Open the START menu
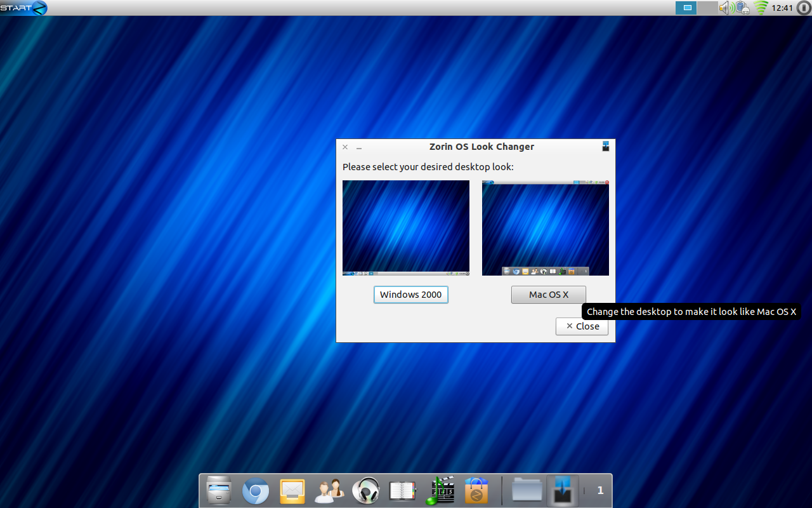812x508 pixels. point(24,8)
